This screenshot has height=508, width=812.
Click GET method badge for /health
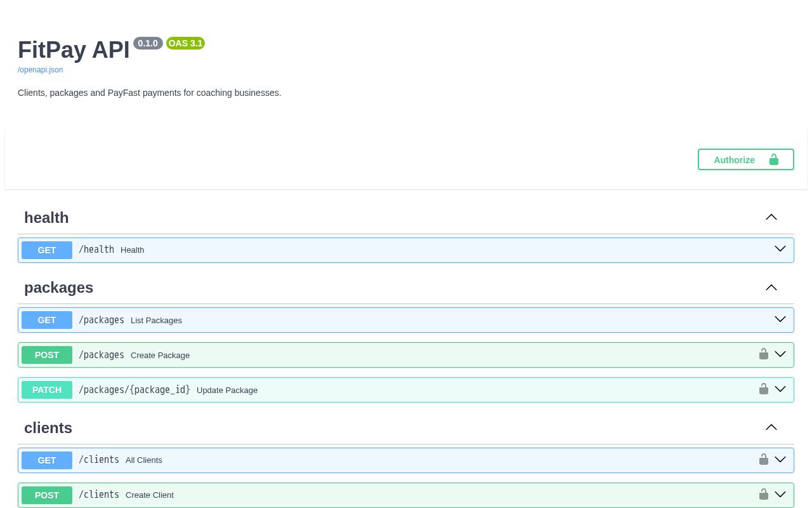(x=47, y=250)
